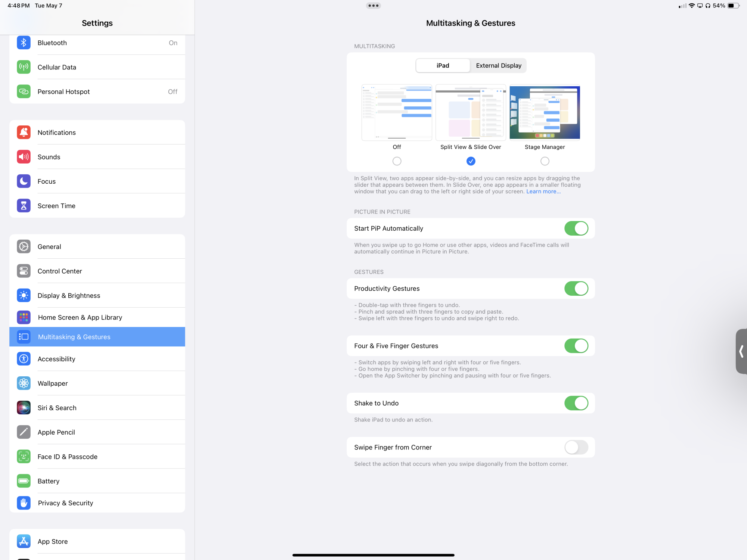Tap the Control Center switches icon
Image resolution: width=747 pixels, height=560 pixels.
coord(24,271)
